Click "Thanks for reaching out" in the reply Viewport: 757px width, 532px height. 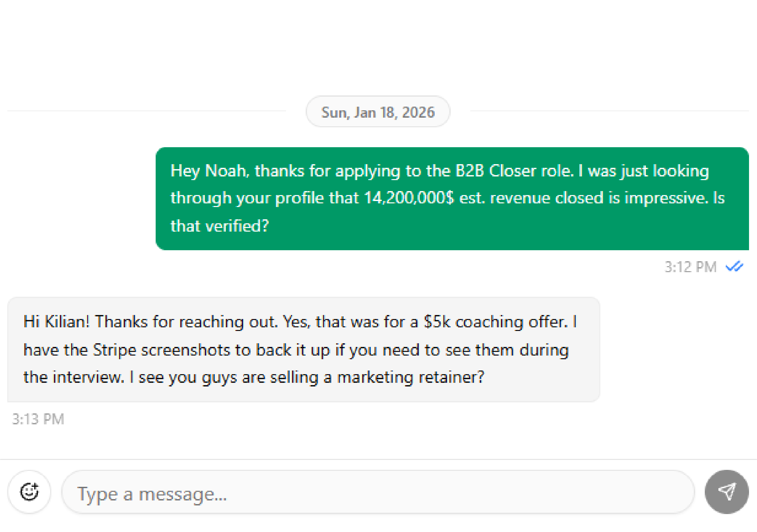(186, 322)
